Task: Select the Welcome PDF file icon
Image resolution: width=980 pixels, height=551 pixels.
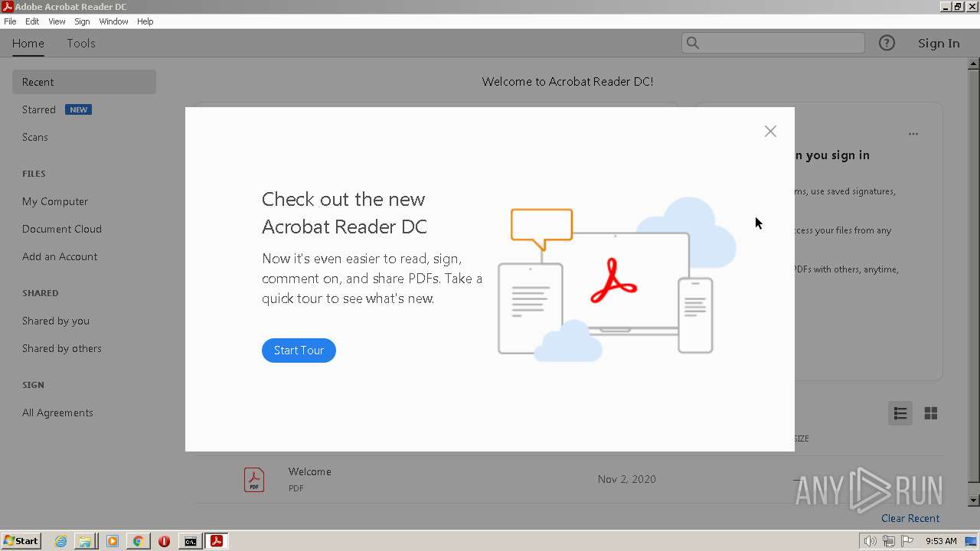Action: [x=254, y=480]
